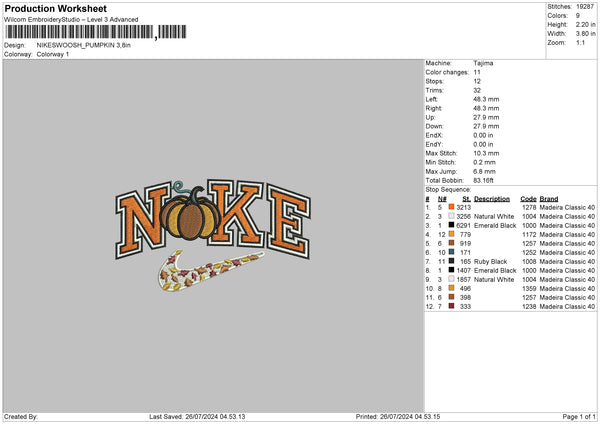
Task: Choose the gold swatch beside 496 stitches
Action: [451, 288]
